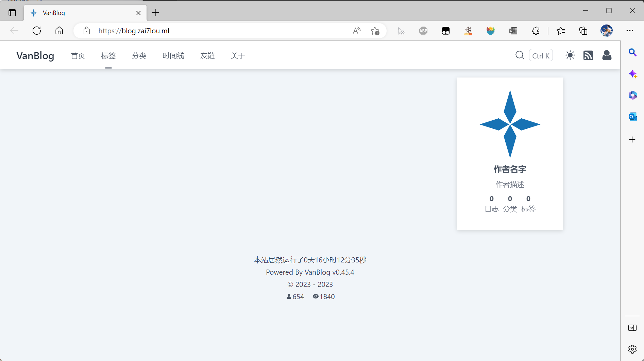Open the blog search with the magnifier icon
Viewport: 644px width, 361px height.
[520, 55]
